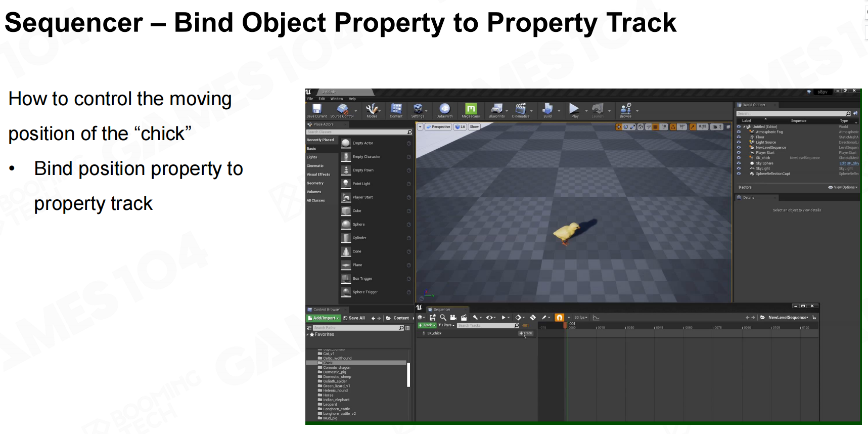
Task: Click the Build toolbar icon
Action: click(547, 110)
